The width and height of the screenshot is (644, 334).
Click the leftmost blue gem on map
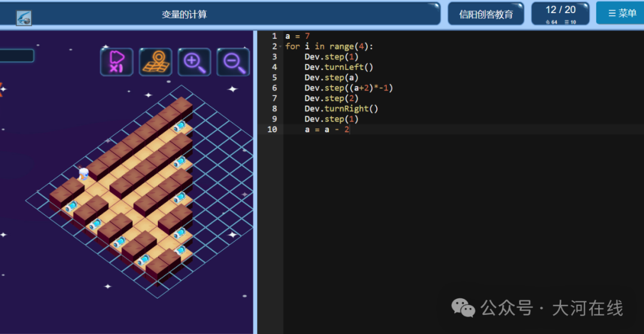(x=71, y=206)
